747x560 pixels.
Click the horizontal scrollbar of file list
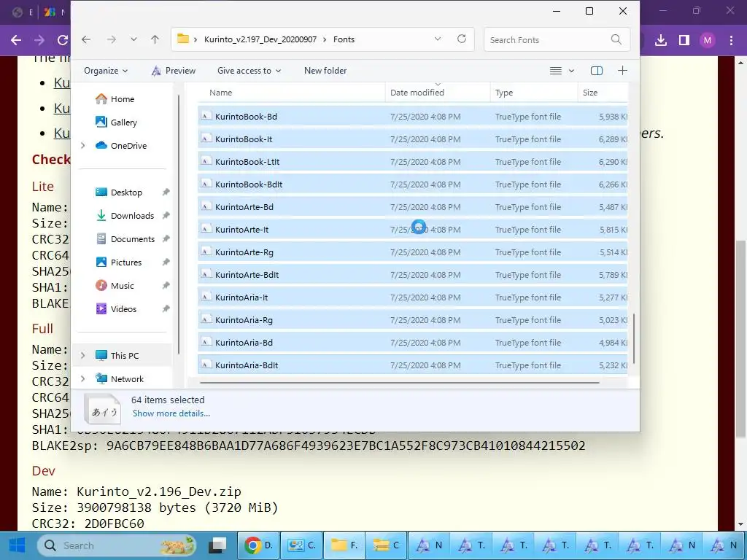399,382
